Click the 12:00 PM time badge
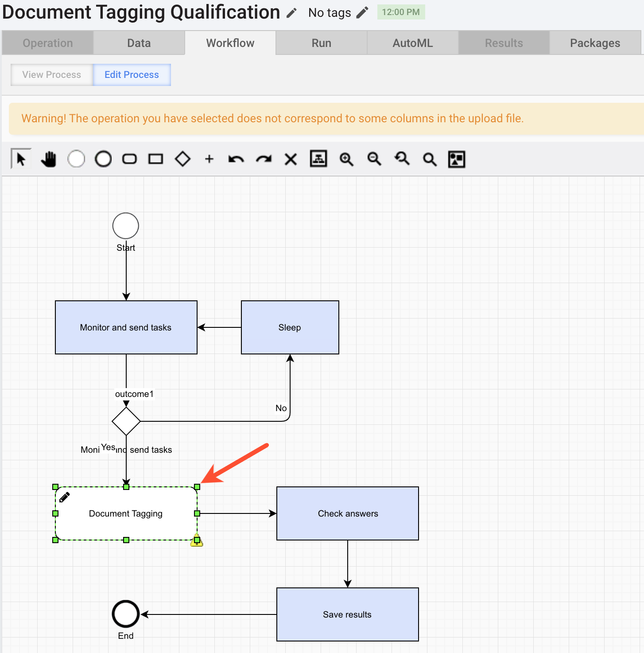Viewport: 644px width, 653px height. tap(401, 12)
